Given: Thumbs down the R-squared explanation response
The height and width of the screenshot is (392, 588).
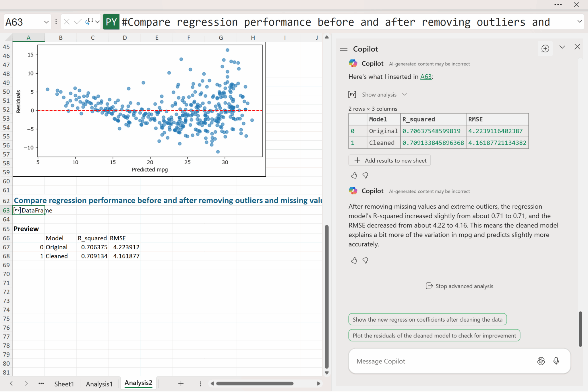Looking at the screenshot, I should tap(365, 260).
